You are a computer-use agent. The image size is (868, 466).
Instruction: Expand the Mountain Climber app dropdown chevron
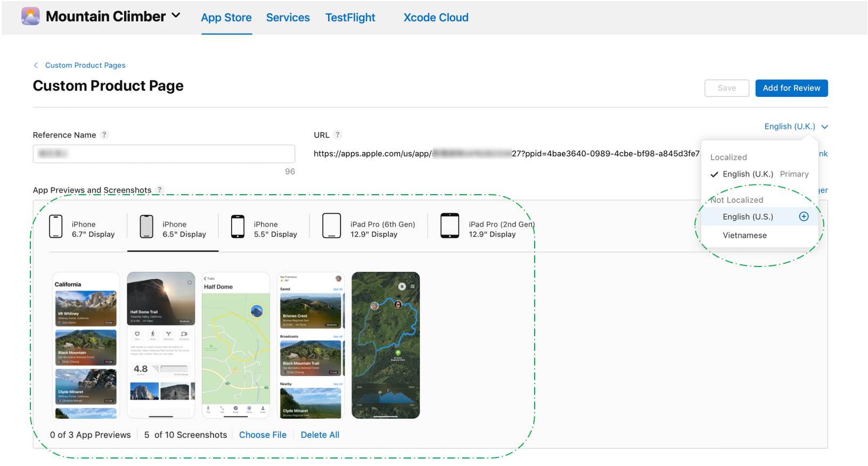(x=176, y=16)
